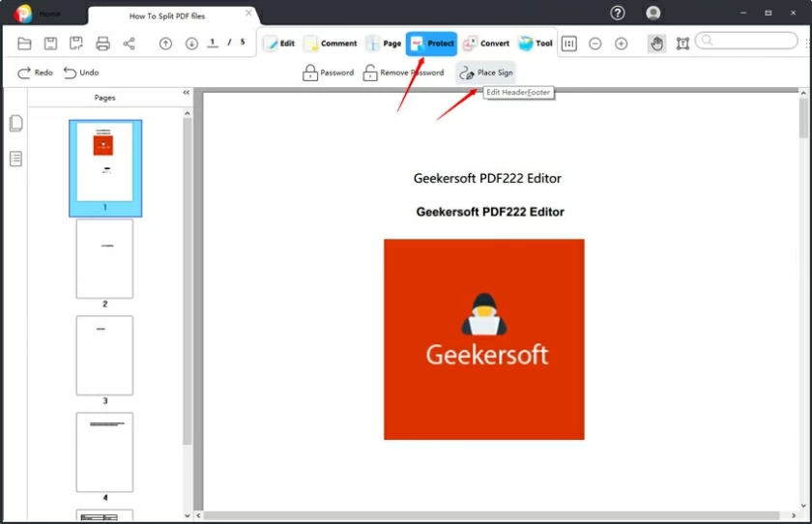The image size is (812, 524).
Task: Switch to the Home tab
Action: click(49, 14)
